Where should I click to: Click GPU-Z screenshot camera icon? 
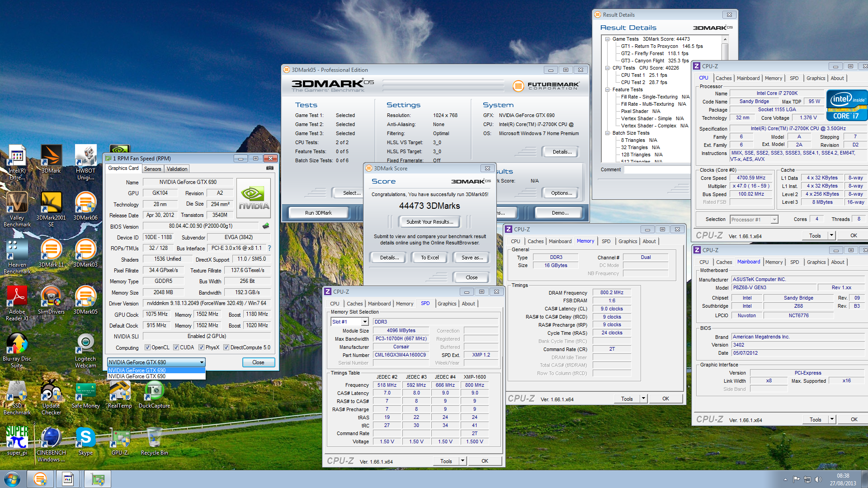pyautogui.click(x=270, y=168)
